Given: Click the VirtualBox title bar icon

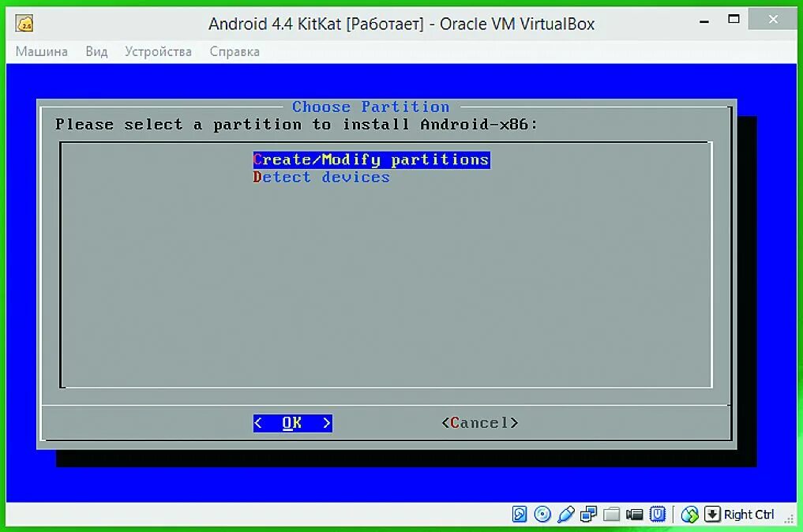Looking at the screenshot, I should point(24,24).
